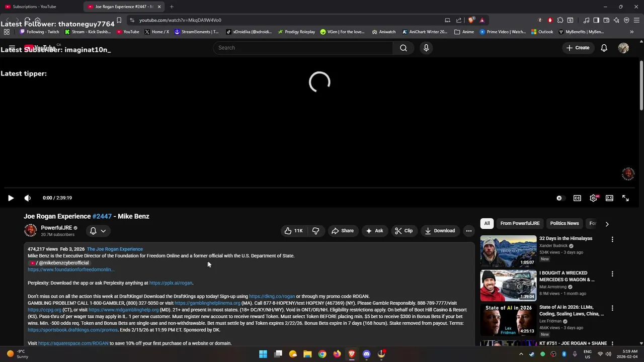Open options for the Mercedes G Wagon video
The width and height of the screenshot is (644, 362).
(612, 274)
